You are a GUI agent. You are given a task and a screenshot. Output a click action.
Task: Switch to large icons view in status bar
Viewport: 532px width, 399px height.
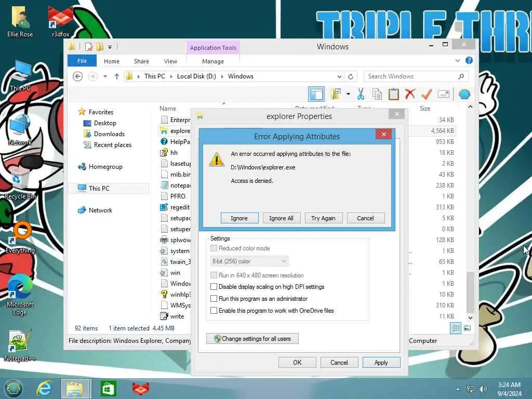(x=467, y=328)
